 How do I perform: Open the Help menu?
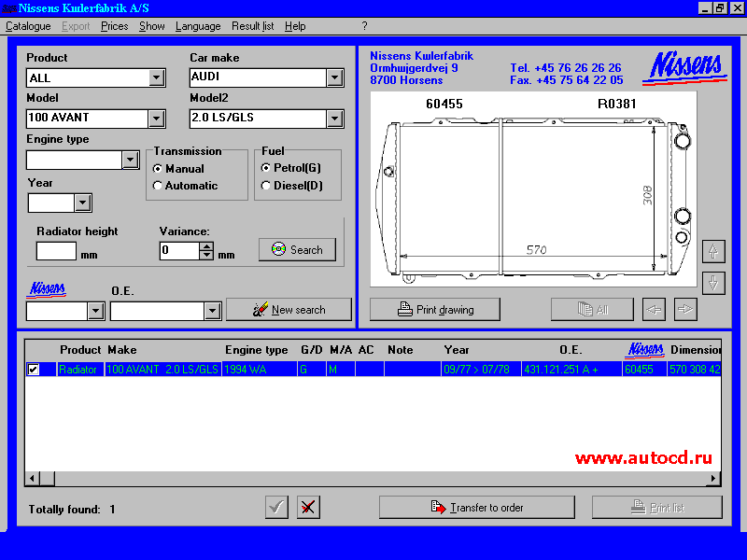point(295,26)
